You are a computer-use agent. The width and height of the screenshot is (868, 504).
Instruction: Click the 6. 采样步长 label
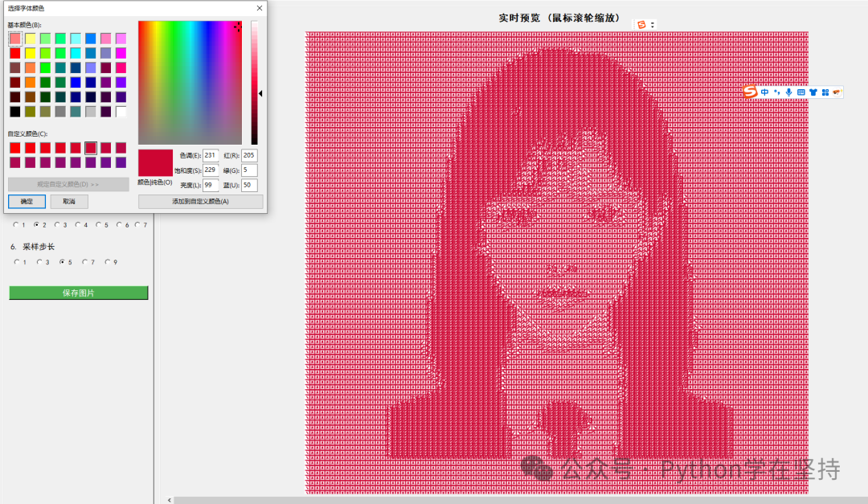point(33,247)
